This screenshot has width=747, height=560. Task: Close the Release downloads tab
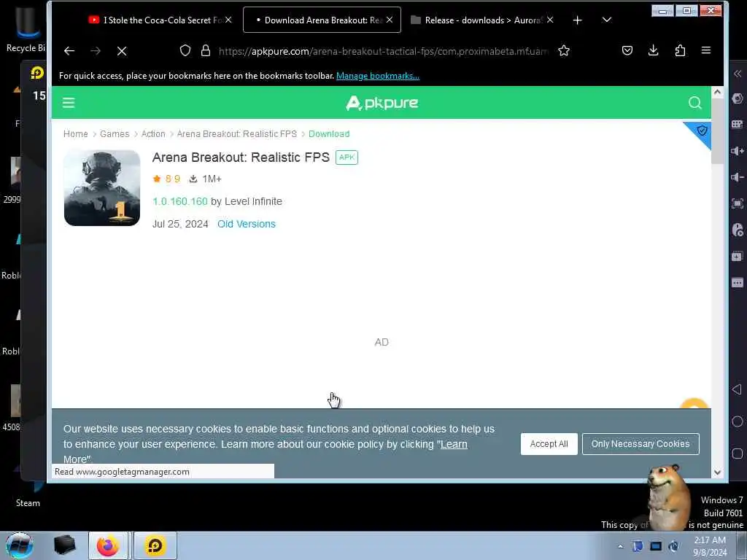(550, 20)
